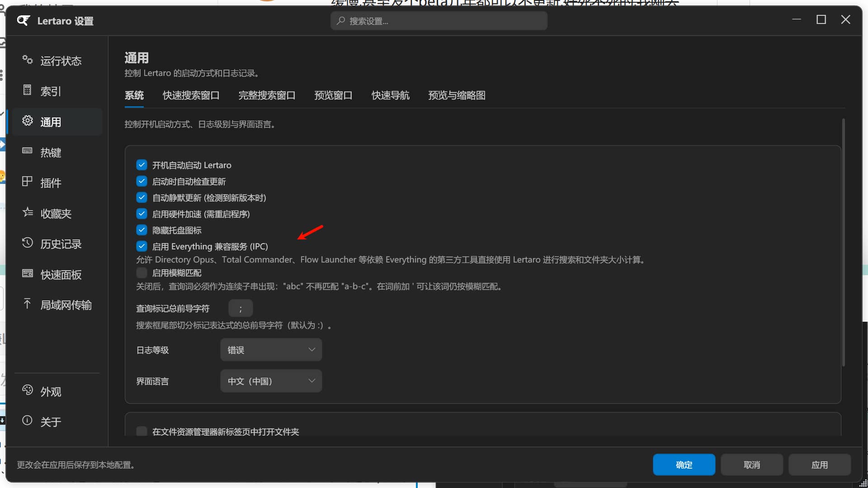Screen dimensions: 868x488
Task: Switch to 快速导航 tab
Action: point(391,95)
